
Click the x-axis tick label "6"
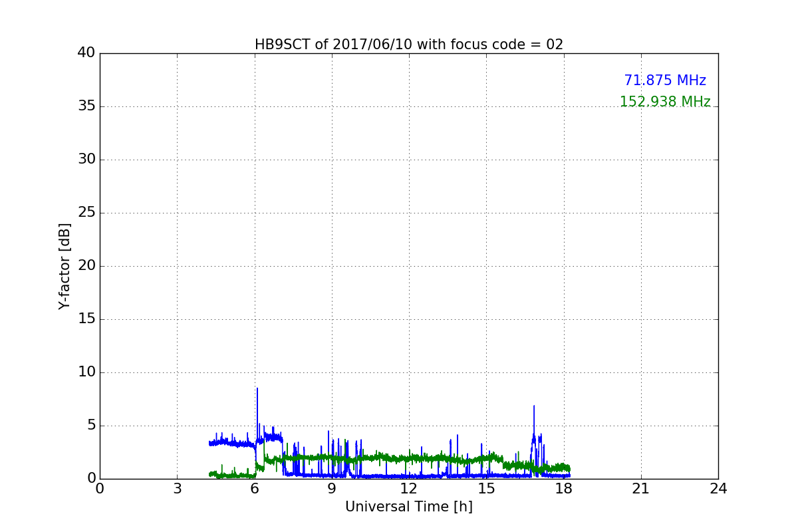point(254,488)
